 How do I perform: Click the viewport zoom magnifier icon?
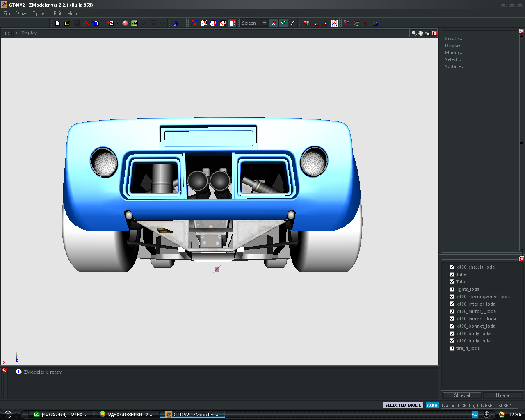pos(414,33)
